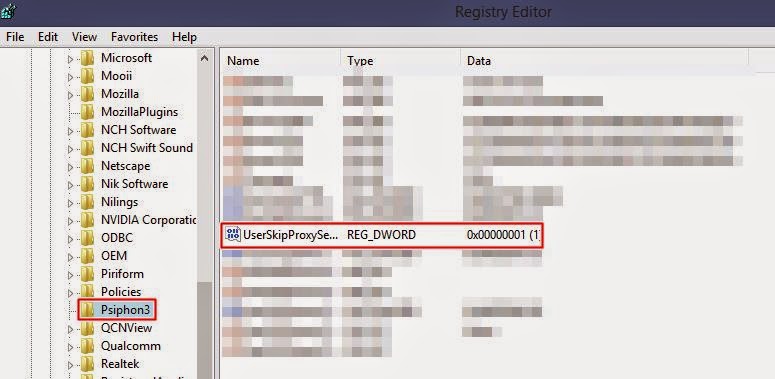The height and width of the screenshot is (379, 775).
Task: Click the Microsoft folder icon
Action: click(x=87, y=58)
